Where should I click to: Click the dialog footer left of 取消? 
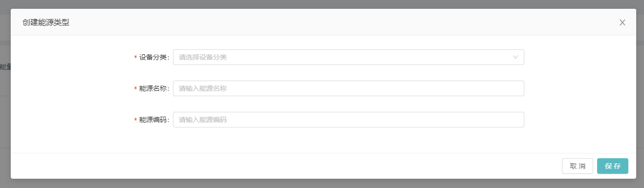pyautogui.click(x=283, y=166)
